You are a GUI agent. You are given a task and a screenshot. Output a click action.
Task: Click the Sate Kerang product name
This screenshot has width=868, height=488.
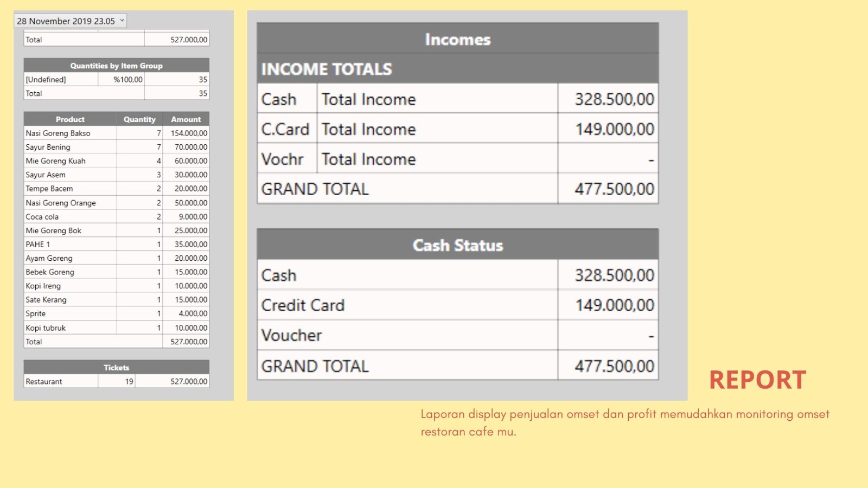coord(46,300)
